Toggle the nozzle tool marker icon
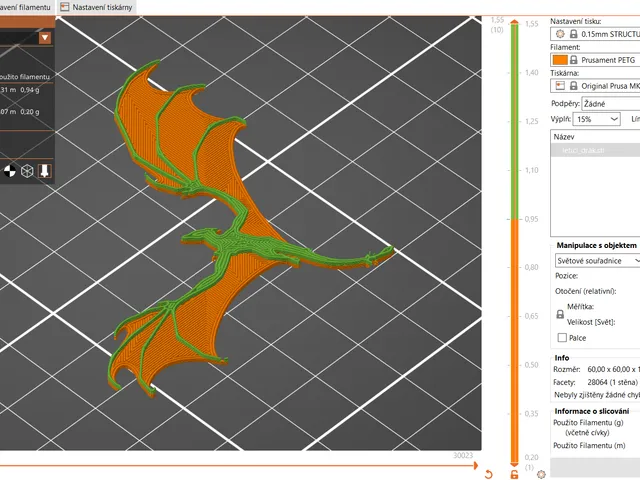This screenshot has width=640, height=480. tap(44, 171)
